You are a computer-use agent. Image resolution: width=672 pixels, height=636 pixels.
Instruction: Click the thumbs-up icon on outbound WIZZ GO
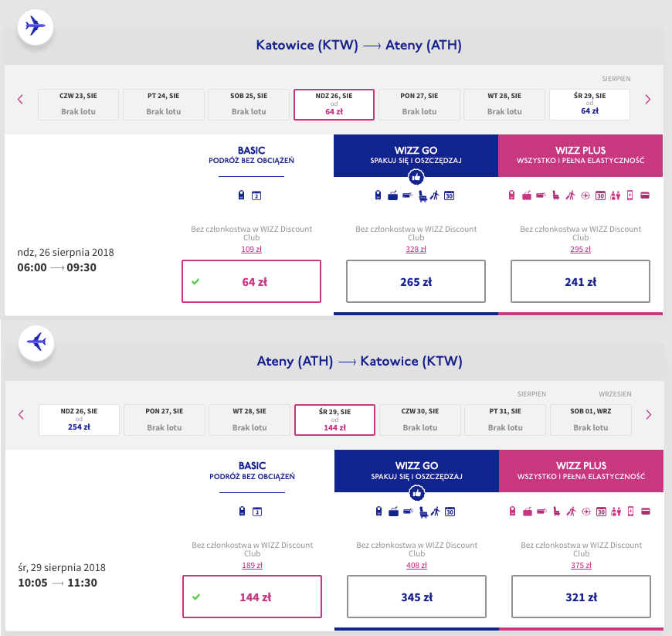pos(416,177)
